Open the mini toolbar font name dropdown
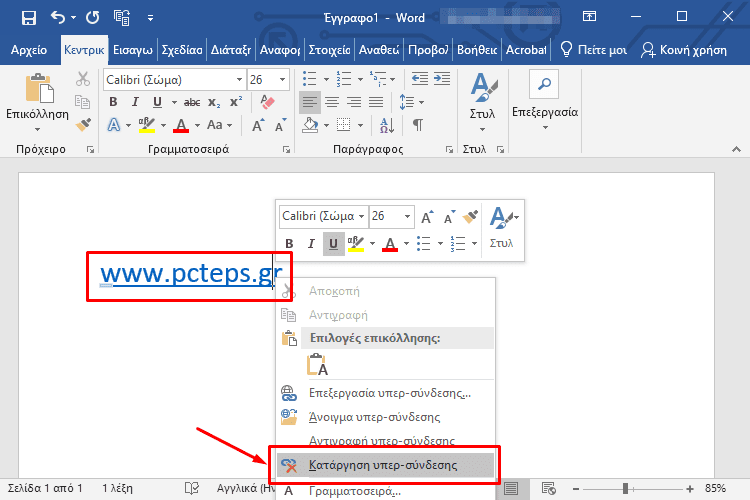This screenshot has height=500, width=750. click(x=362, y=216)
